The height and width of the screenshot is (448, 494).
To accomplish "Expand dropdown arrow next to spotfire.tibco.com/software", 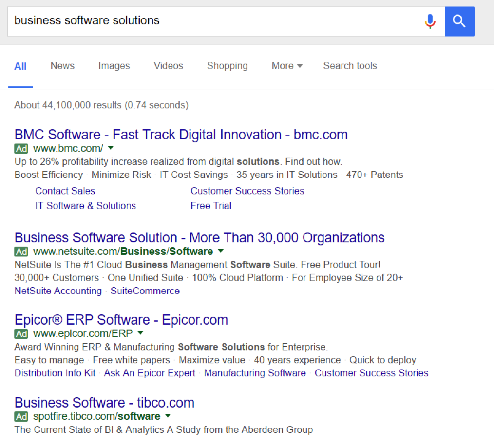I will click(x=168, y=415).
